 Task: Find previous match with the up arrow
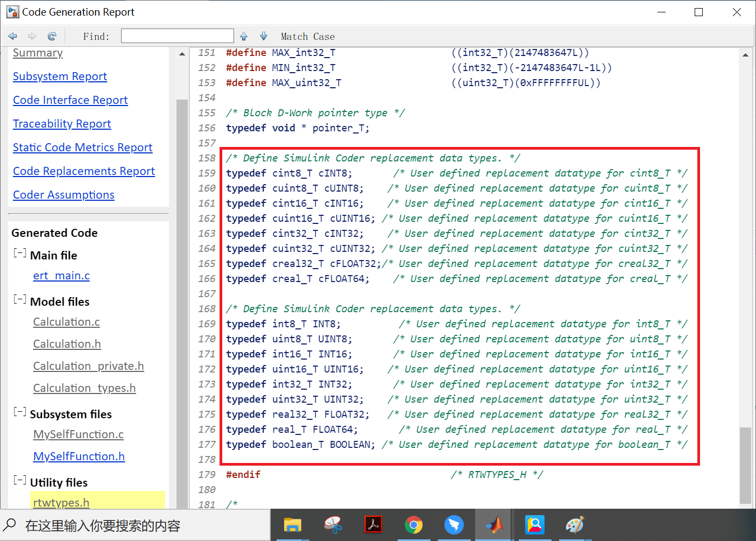pyautogui.click(x=244, y=36)
